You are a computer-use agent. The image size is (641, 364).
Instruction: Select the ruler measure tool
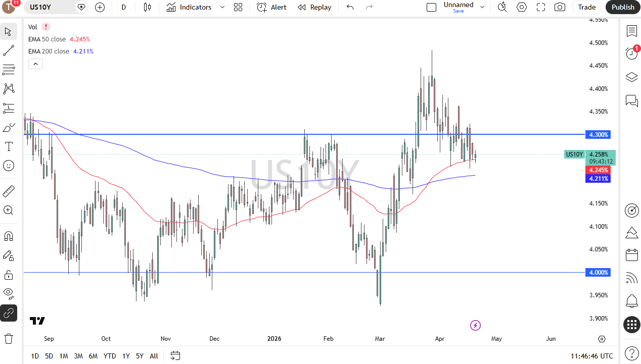point(9,191)
